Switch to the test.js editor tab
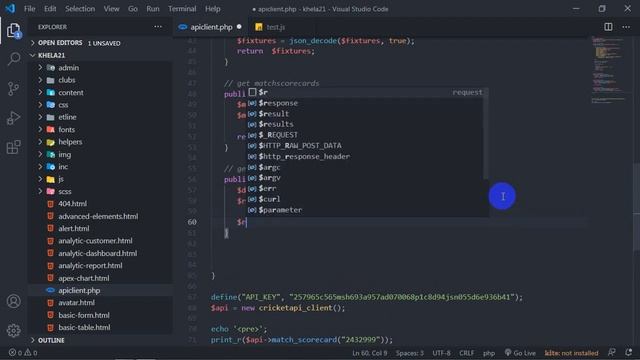Viewport: 640px width, 360px height. 276,27
